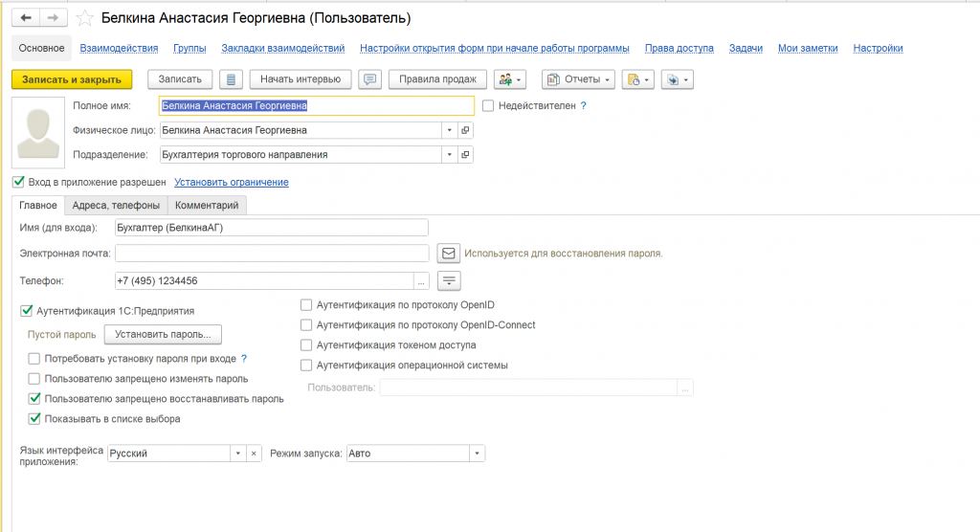Check Аутентификация по протоколу OpenID

click(307, 305)
